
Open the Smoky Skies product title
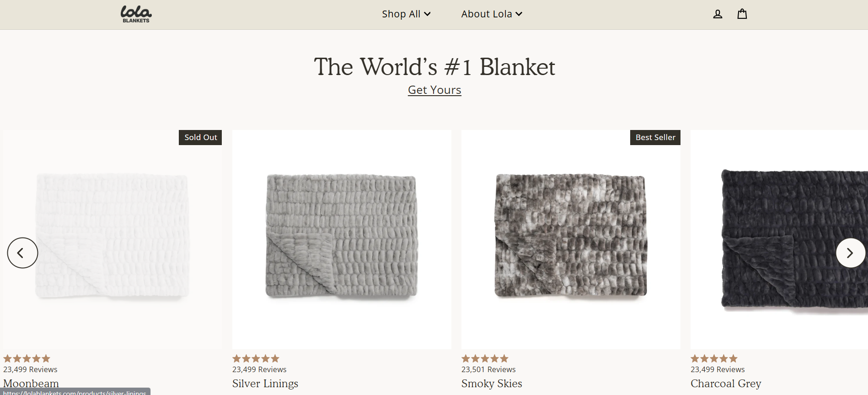[492, 384]
